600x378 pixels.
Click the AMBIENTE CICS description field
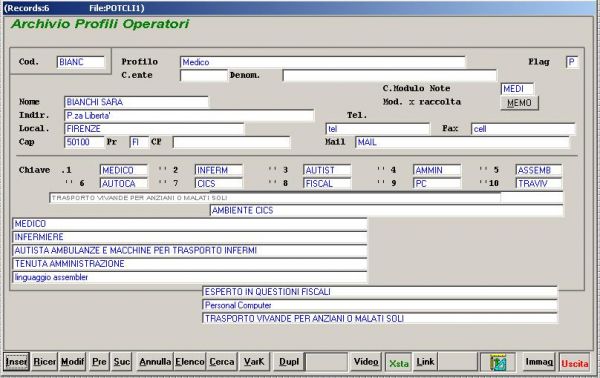click(386, 210)
